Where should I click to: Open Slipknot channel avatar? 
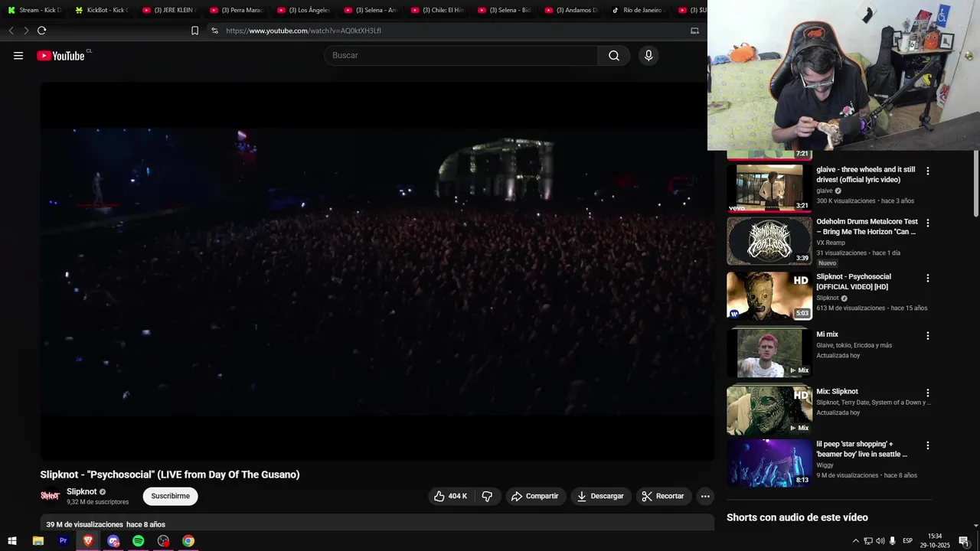pyautogui.click(x=51, y=496)
